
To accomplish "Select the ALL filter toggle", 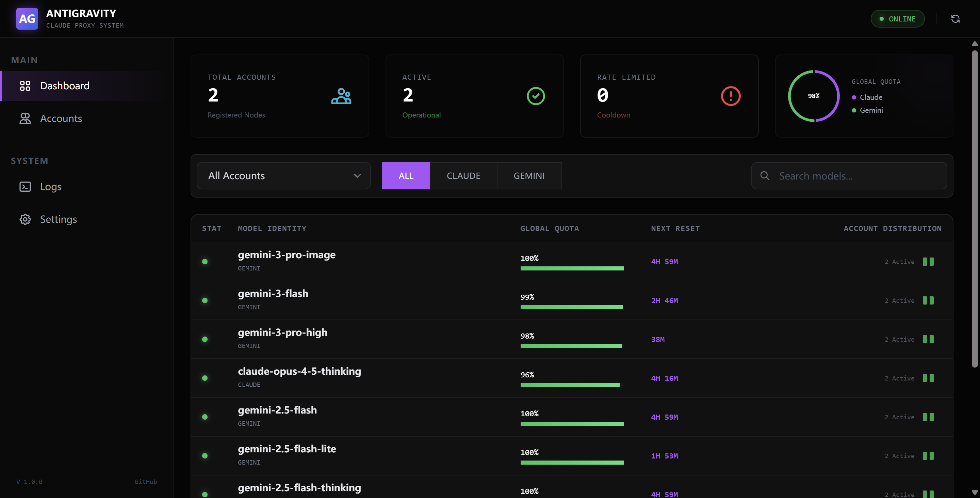I will [x=406, y=175].
